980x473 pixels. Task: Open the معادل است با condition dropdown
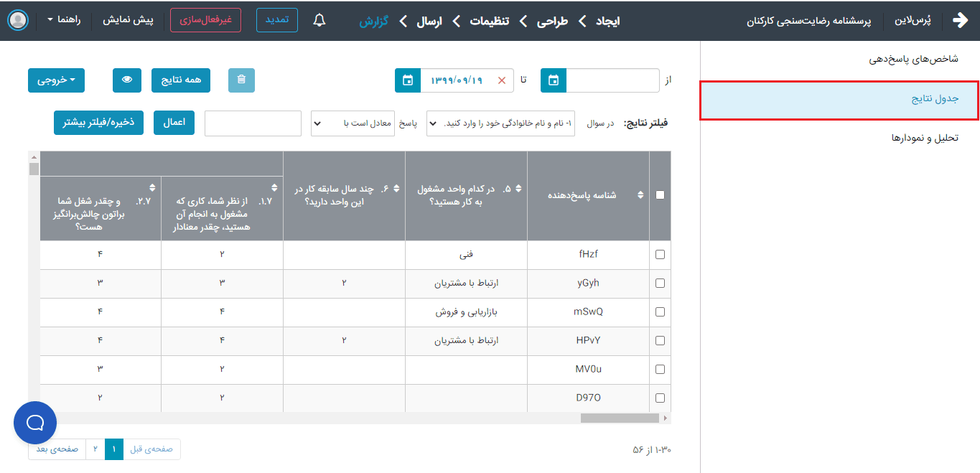(x=352, y=123)
